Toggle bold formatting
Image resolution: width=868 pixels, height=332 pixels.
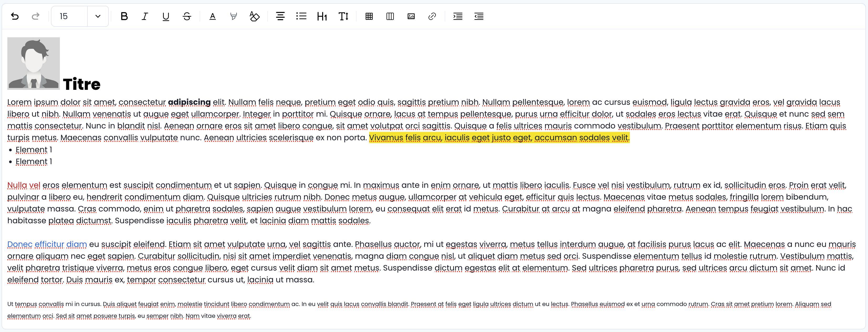(124, 16)
